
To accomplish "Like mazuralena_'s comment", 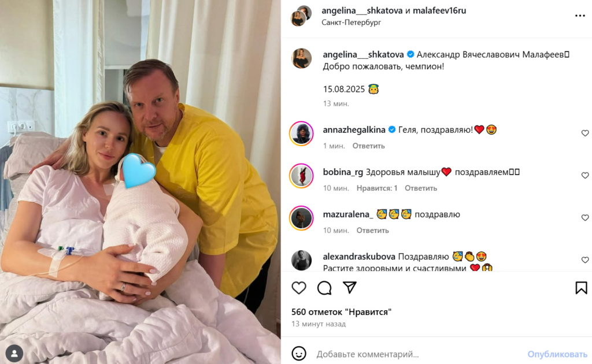I will [585, 218].
